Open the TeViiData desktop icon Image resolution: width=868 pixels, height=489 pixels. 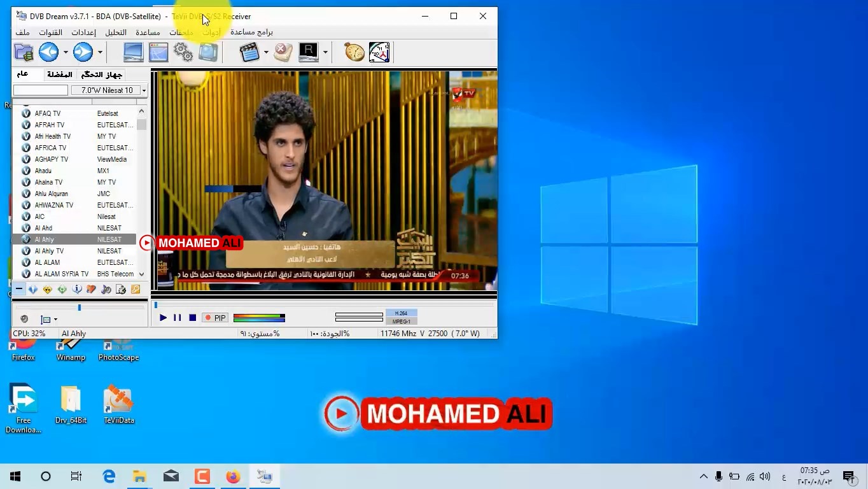118,404
